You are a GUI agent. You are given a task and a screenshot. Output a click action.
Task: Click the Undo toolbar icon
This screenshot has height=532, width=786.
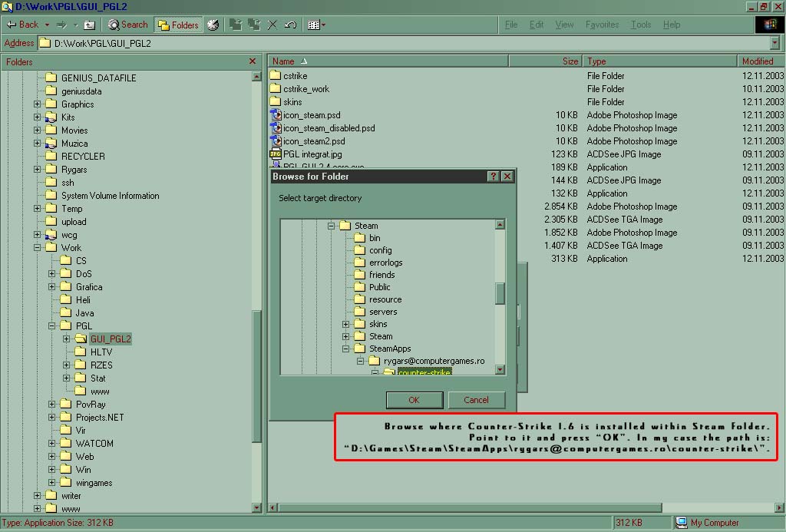tap(290, 25)
